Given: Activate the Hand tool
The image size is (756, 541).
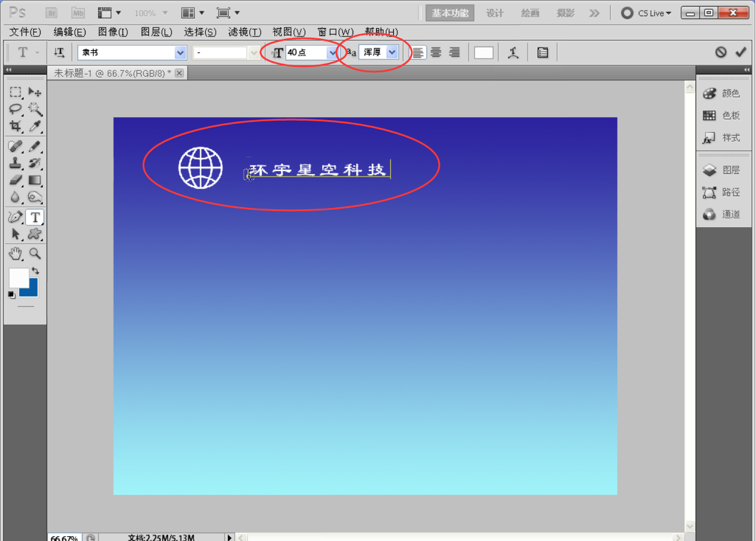Looking at the screenshot, I should (x=16, y=253).
